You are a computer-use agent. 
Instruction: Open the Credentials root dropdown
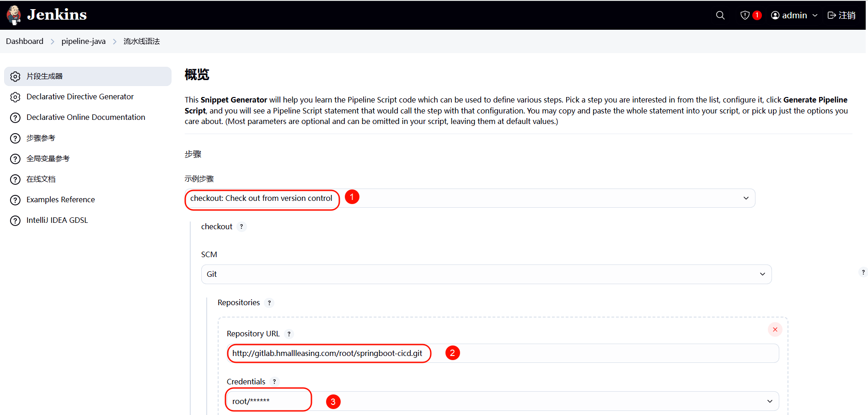click(503, 401)
